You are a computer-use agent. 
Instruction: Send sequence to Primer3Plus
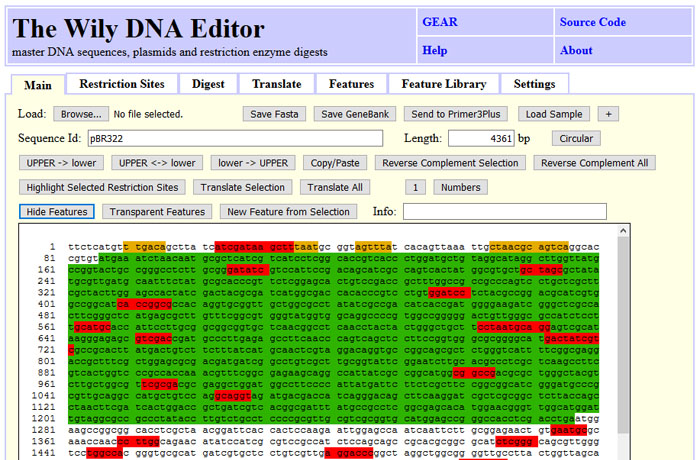click(x=456, y=114)
